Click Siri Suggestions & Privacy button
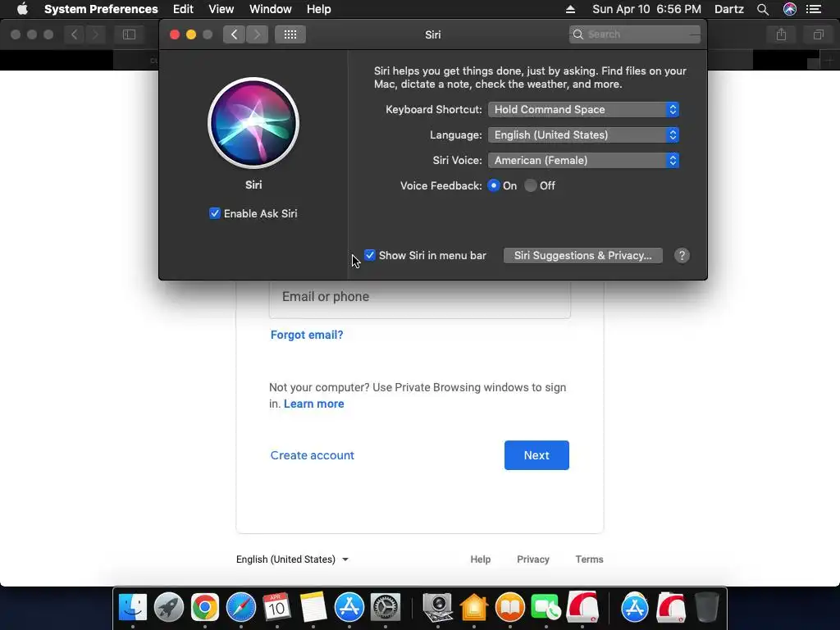Screen dimensions: 840x630 click(x=583, y=256)
